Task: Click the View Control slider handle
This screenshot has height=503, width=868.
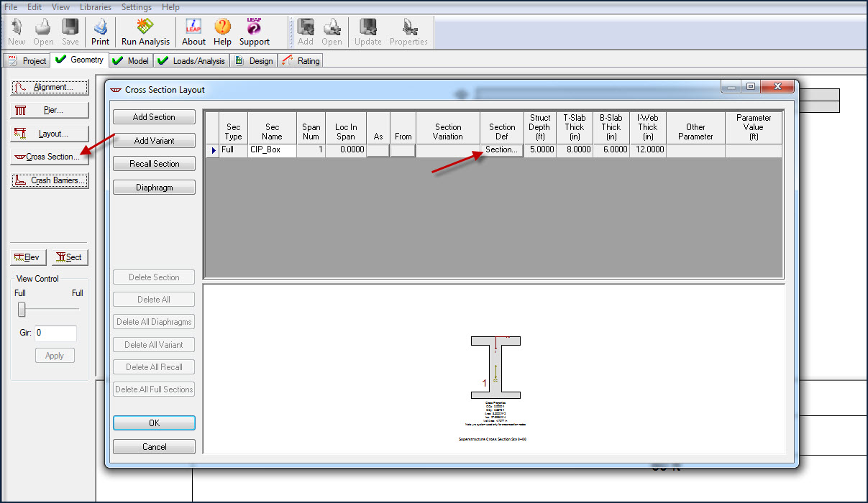Action: [22, 310]
